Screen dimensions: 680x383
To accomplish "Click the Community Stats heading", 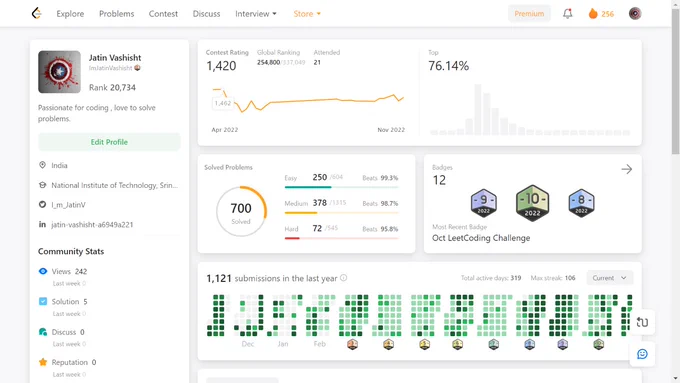I will point(71,251).
